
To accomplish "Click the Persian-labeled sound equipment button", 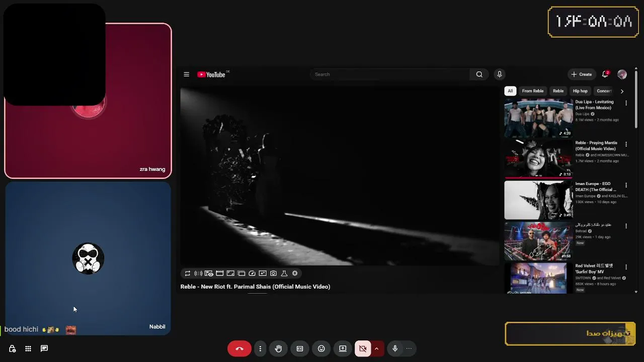I will click(x=570, y=334).
